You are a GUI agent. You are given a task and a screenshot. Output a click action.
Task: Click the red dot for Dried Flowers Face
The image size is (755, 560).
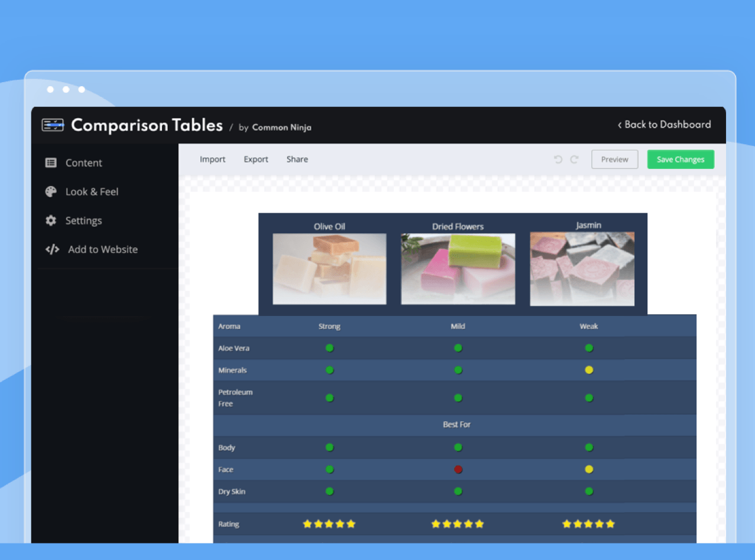point(458,470)
